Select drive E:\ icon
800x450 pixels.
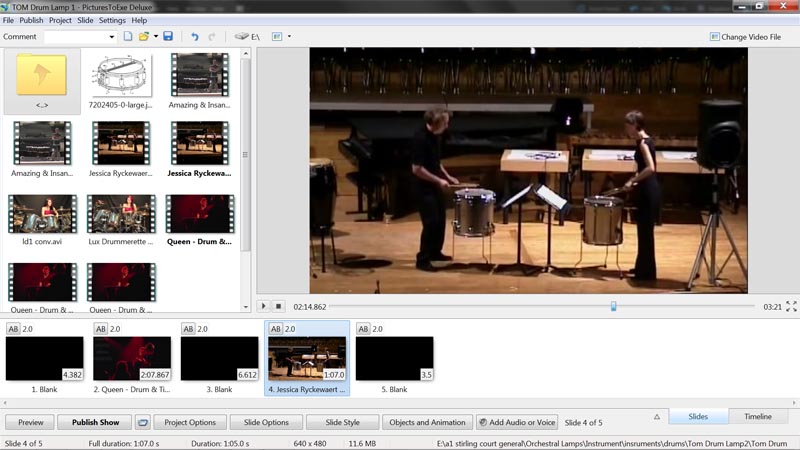[x=247, y=36]
